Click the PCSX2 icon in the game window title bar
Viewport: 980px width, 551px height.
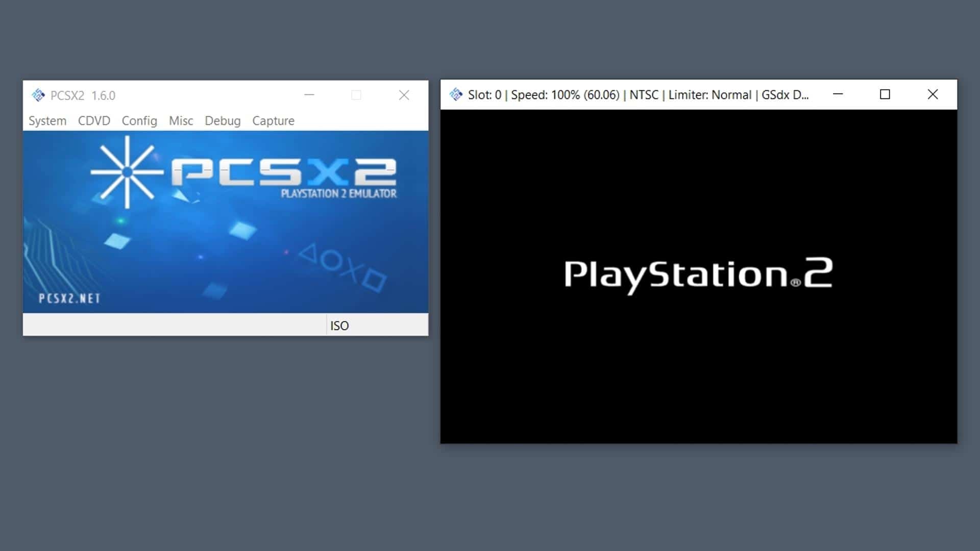tap(456, 94)
